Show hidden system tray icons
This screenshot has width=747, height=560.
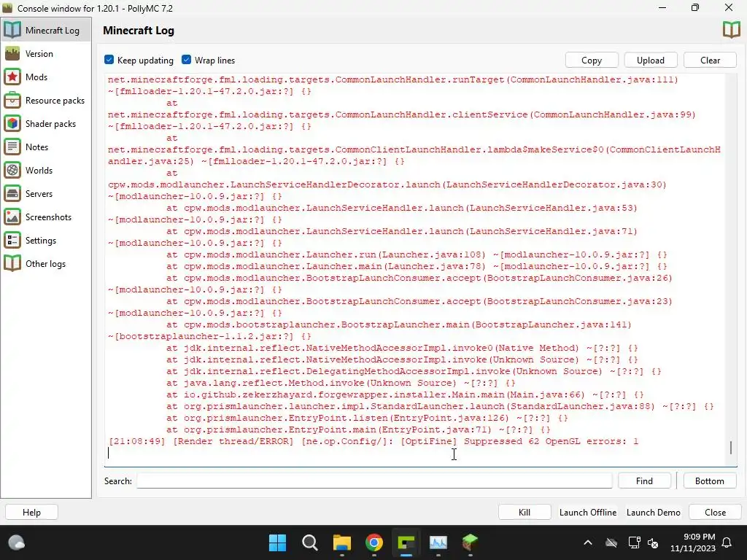coord(588,542)
